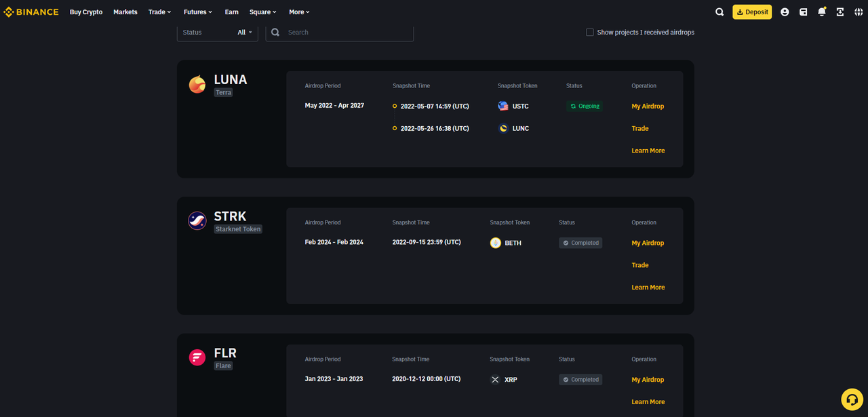Open the language globe icon

(x=859, y=12)
